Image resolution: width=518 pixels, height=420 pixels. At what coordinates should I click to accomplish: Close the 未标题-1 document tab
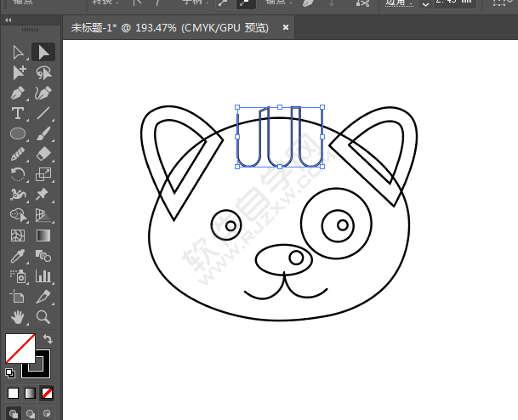(x=286, y=28)
